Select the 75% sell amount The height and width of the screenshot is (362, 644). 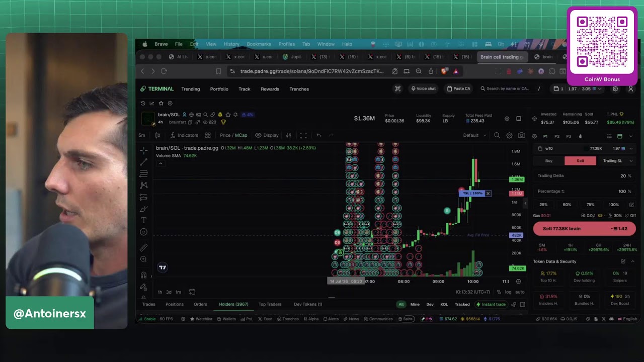tap(590, 205)
